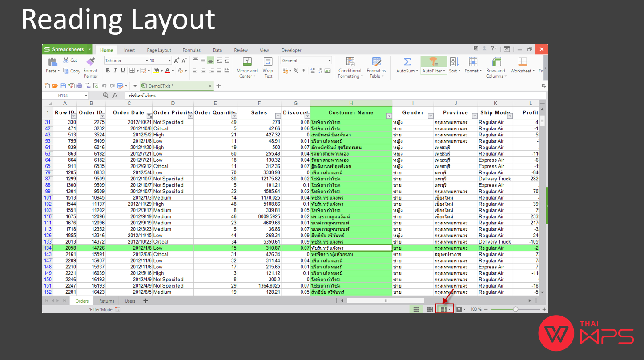Click the Merge and Center icon
This screenshot has width=644, height=360.
click(x=247, y=62)
